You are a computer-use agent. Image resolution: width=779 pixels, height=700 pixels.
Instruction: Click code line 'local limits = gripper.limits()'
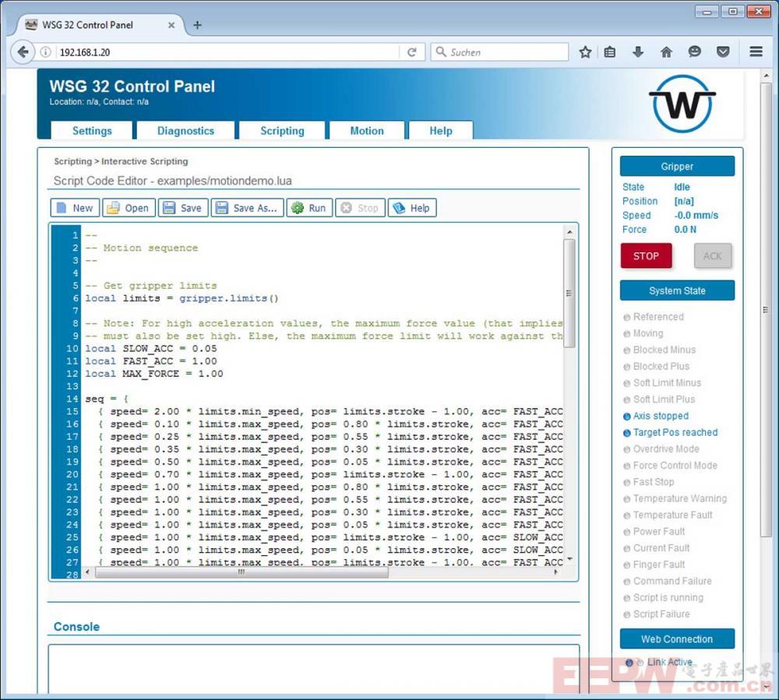coord(182,298)
